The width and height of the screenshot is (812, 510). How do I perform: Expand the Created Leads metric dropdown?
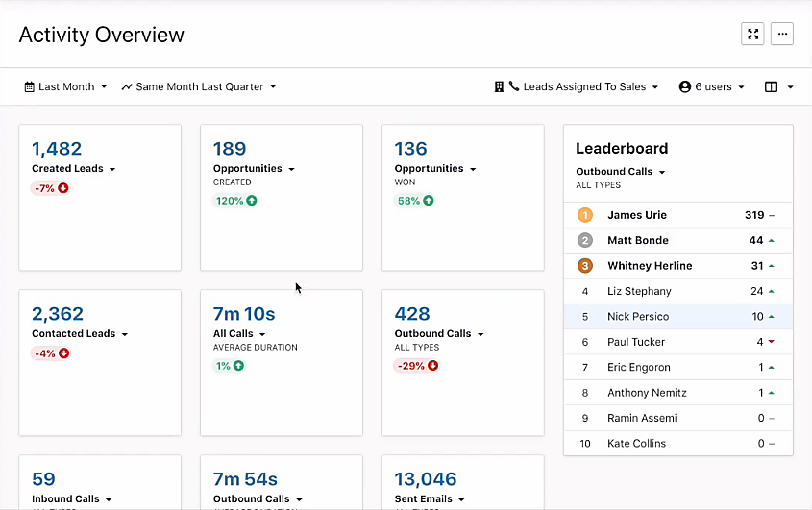[x=112, y=169]
